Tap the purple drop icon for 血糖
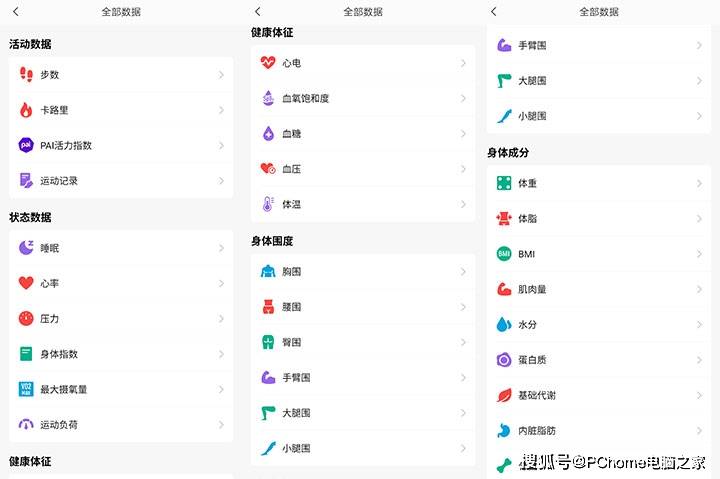Viewport: 720px width, 479px height. pos(268,133)
